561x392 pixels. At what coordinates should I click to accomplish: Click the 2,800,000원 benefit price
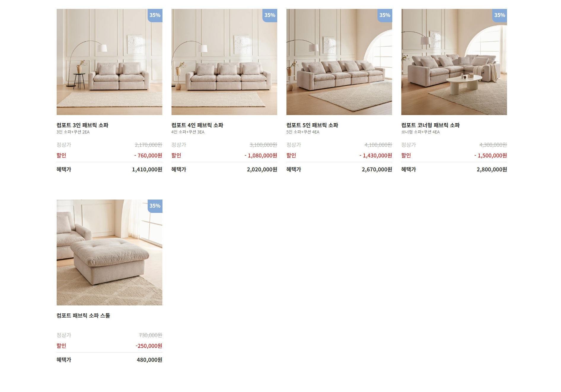pos(492,169)
